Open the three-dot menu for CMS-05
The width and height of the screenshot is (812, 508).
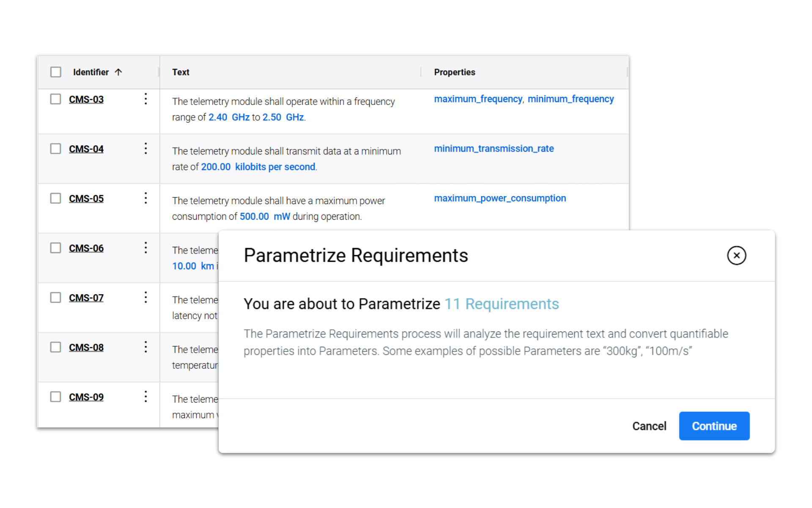pos(145,198)
